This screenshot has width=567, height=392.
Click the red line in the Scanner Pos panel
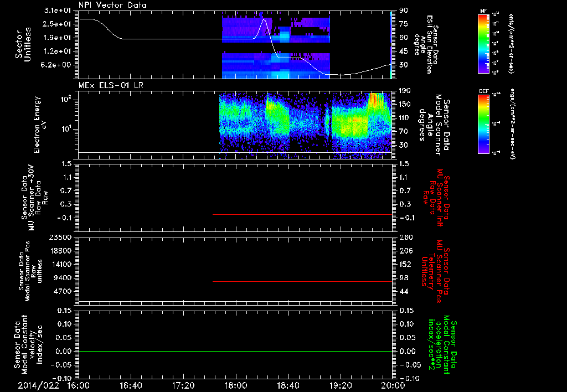pos(302,281)
